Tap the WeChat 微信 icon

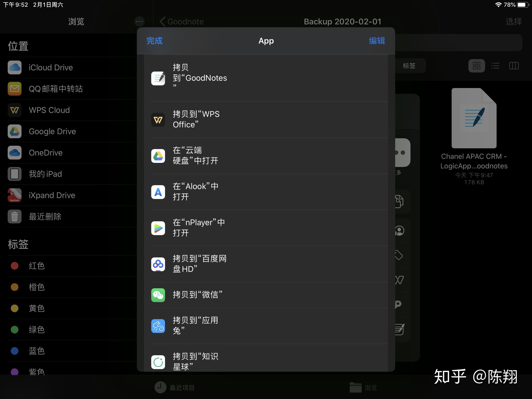tap(158, 295)
